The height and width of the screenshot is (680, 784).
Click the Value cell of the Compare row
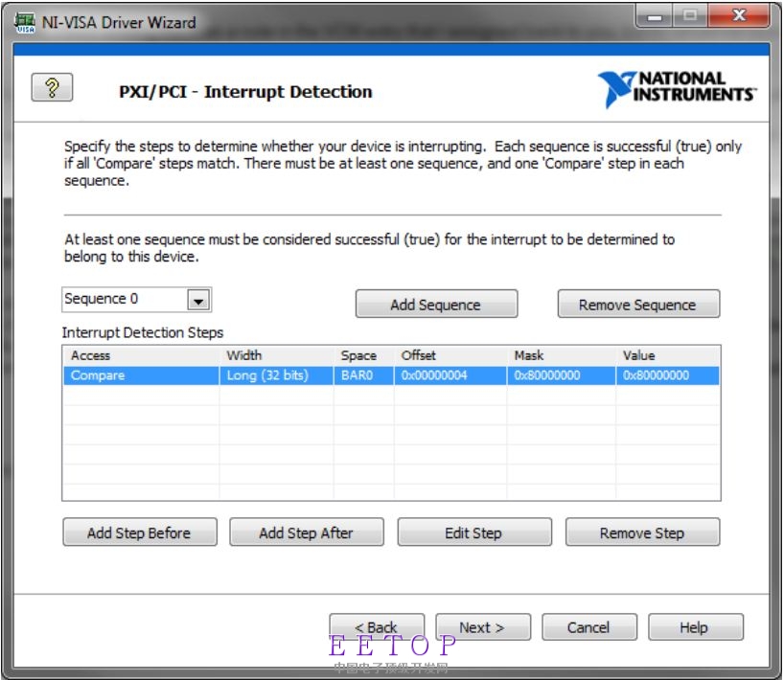[667, 375]
